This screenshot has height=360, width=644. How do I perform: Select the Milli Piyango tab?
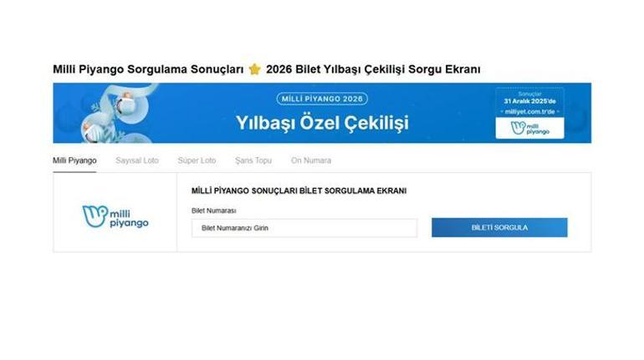click(x=74, y=160)
